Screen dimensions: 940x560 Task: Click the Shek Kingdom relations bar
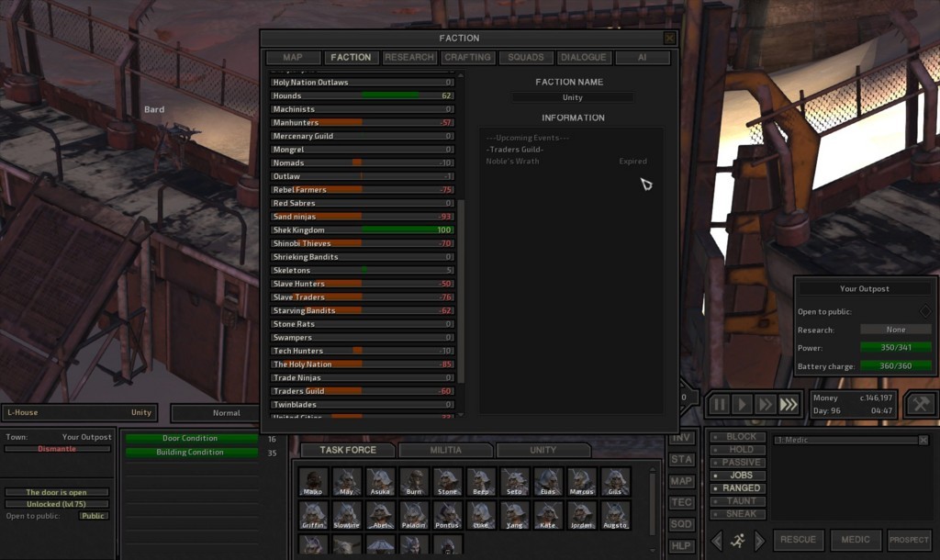(x=362, y=230)
